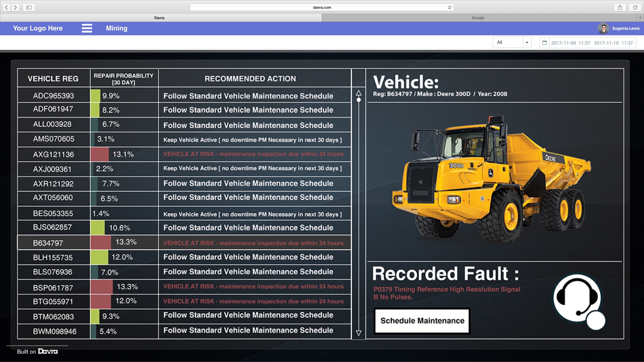Image resolution: width=644 pixels, height=362 pixels.
Task: Click VEHICLE REG column header
Action: pyautogui.click(x=53, y=79)
